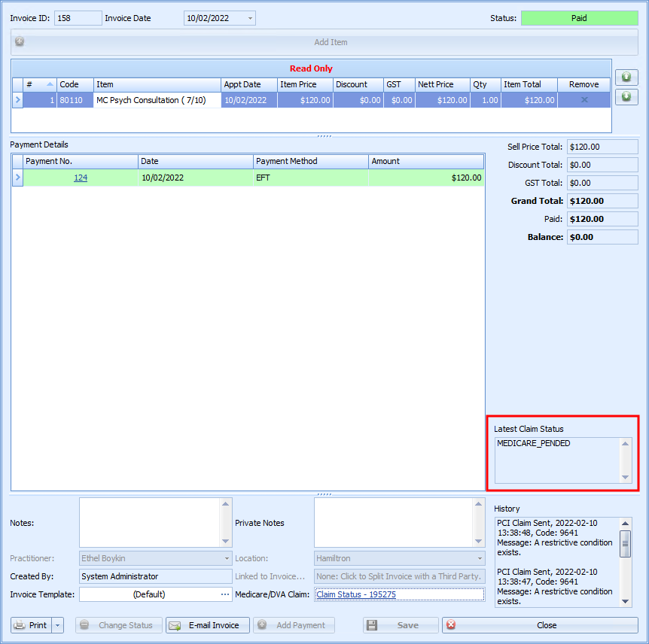Click the payment date 10/02/2022 cell

[x=195, y=178]
